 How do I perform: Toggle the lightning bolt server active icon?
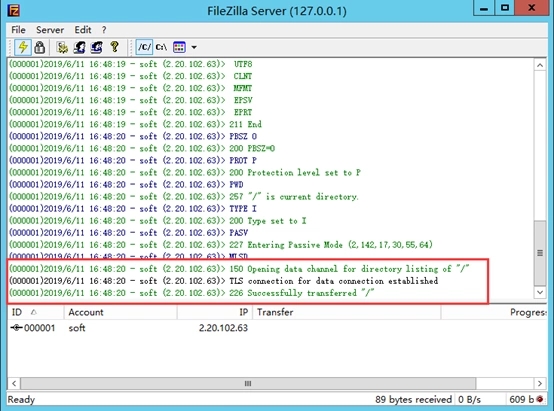[x=23, y=47]
